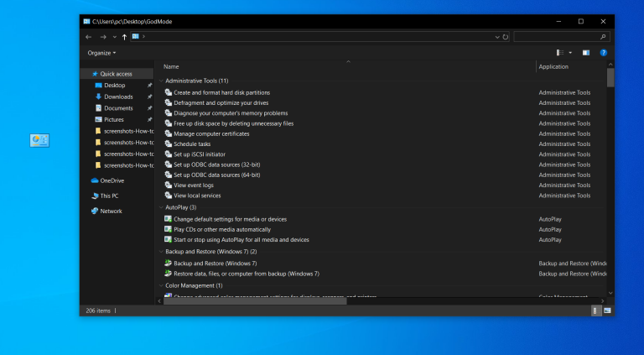Open the blue Help icon
Viewport: 644px width, 355px height.
(x=603, y=53)
